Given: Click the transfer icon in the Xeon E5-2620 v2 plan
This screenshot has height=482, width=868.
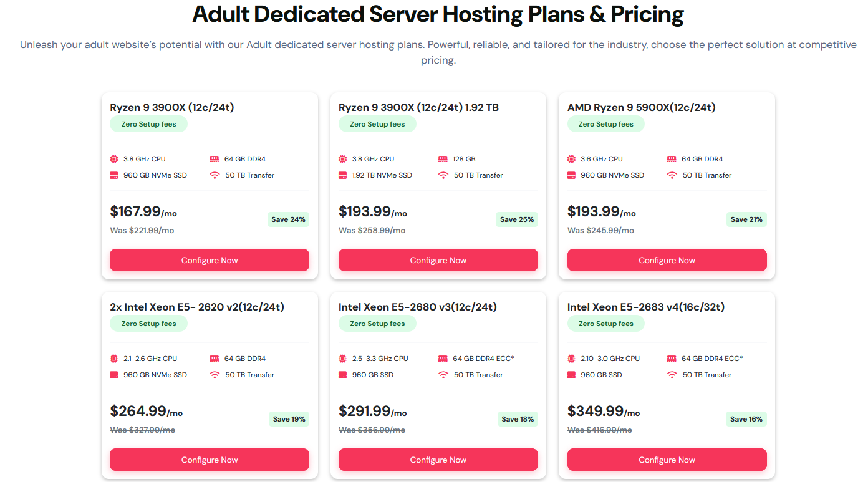Looking at the screenshot, I should [x=215, y=375].
